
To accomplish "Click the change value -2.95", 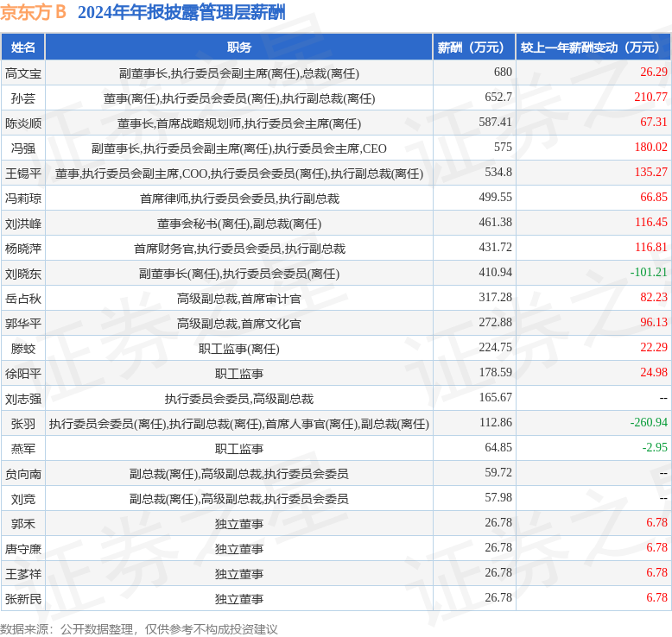I will (x=655, y=447).
